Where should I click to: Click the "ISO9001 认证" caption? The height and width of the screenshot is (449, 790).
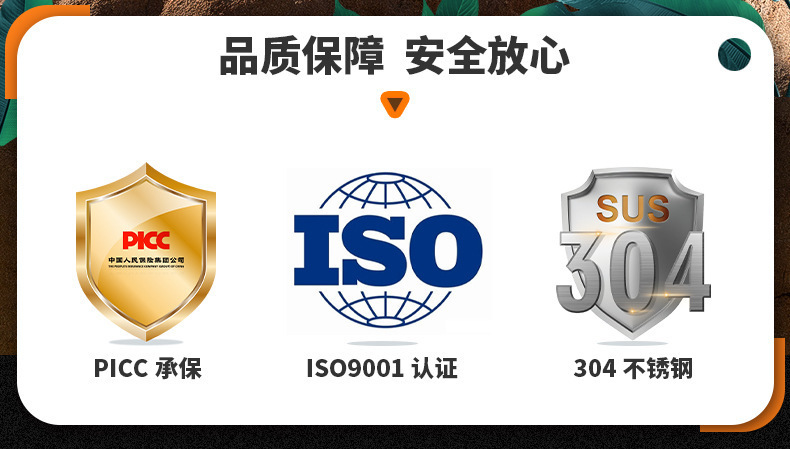(x=382, y=368)
